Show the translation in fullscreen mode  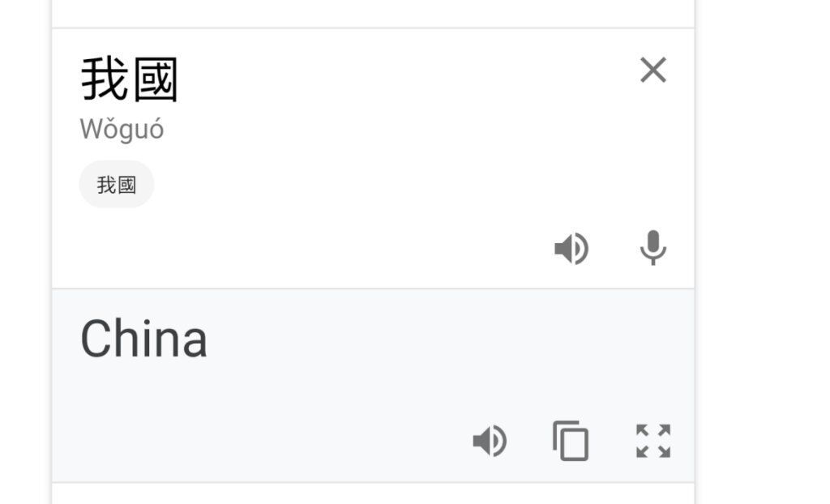(652, 441)
